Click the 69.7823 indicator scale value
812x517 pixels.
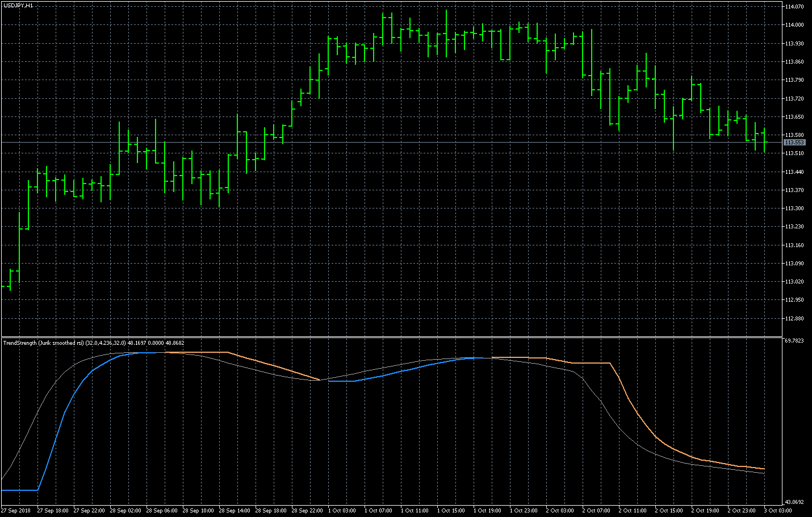click(x=794, y=341)
